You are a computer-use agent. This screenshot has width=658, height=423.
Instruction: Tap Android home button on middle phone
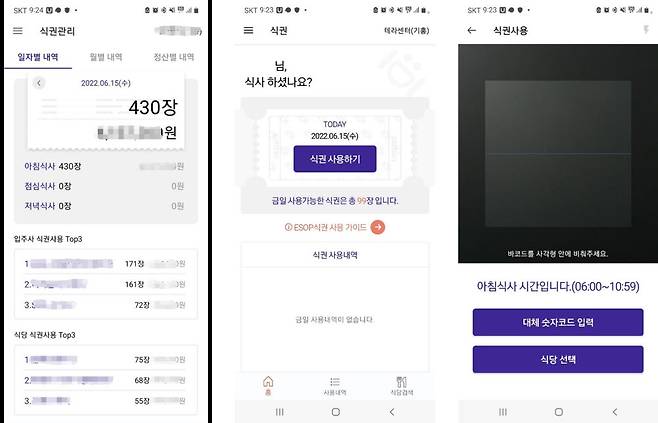[336, 412]
